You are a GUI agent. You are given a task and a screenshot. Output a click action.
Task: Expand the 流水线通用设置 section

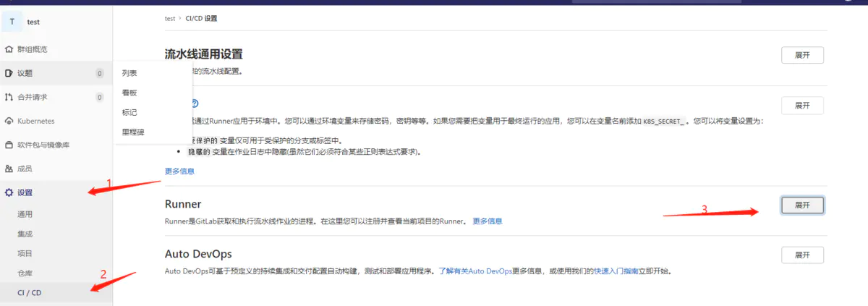click(x=802, y=55)
